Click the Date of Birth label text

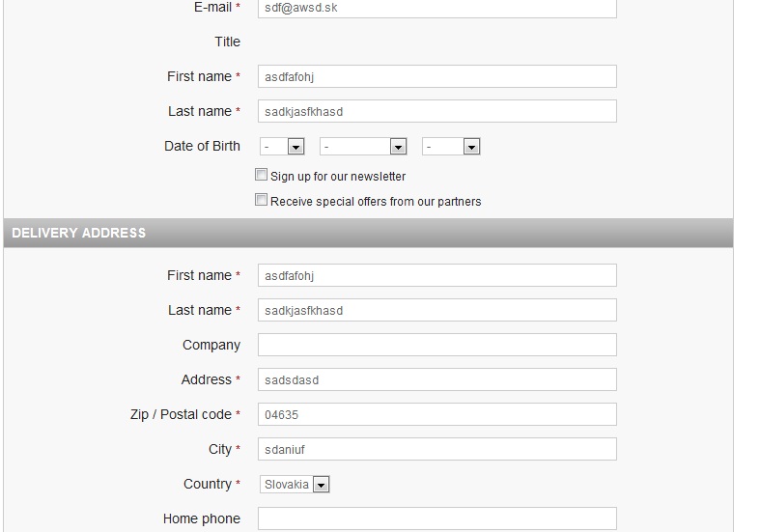click(202, 147)
